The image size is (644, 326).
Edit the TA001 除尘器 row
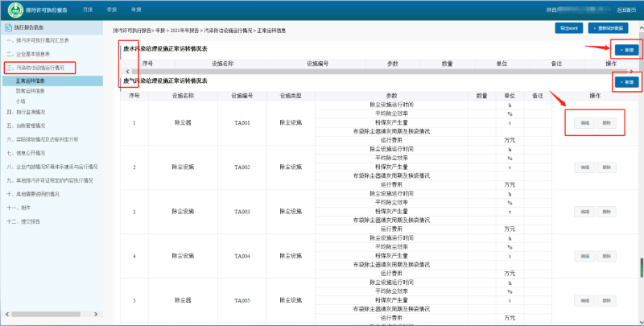585,122
